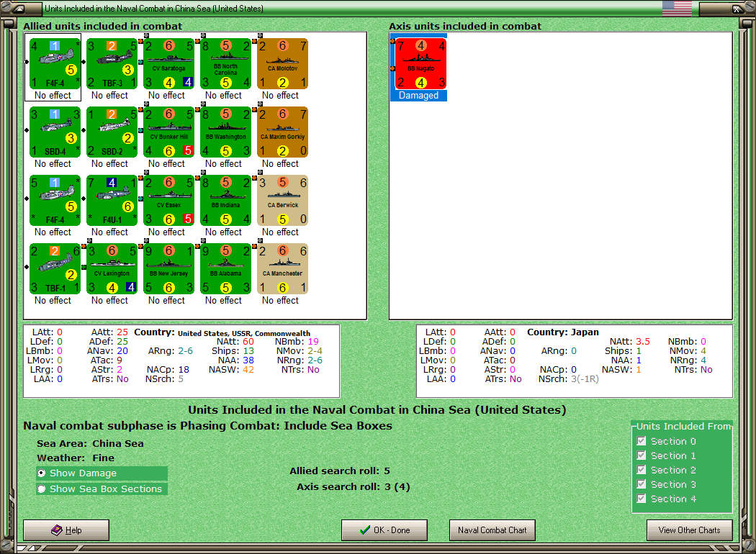756x554 pixels.
Task: Open the window system menu icon
Action: (x=19, y=8)
